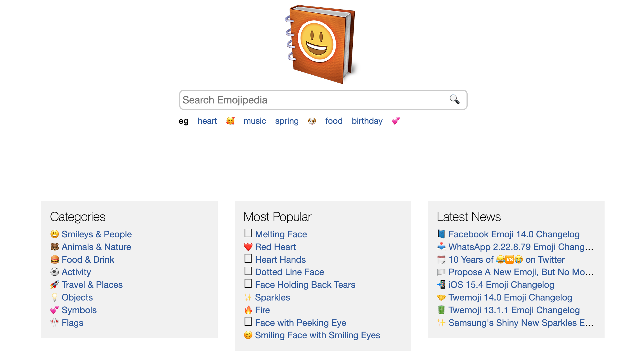Click the Most Popular heading
The image size is (644, 358).
(x=277, y=217)
